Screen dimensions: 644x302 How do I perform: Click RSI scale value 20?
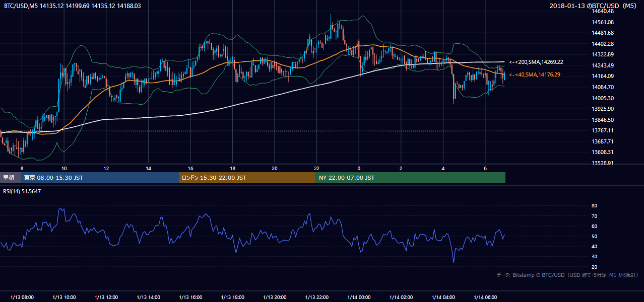pyautogui.click(x=594, y=267)
